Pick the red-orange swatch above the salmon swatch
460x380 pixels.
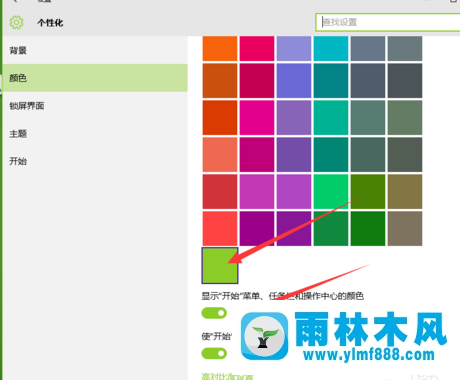220,118
